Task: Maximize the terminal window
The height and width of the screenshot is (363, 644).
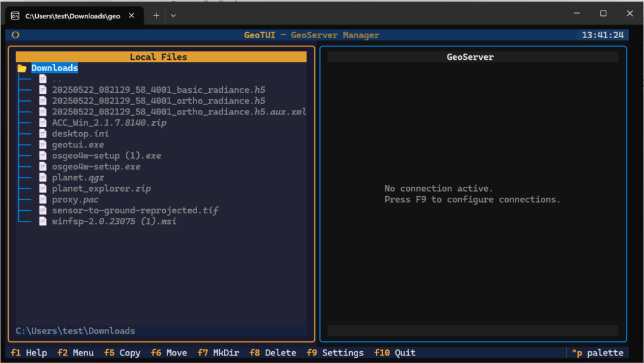Action: (x=603, y=13)
